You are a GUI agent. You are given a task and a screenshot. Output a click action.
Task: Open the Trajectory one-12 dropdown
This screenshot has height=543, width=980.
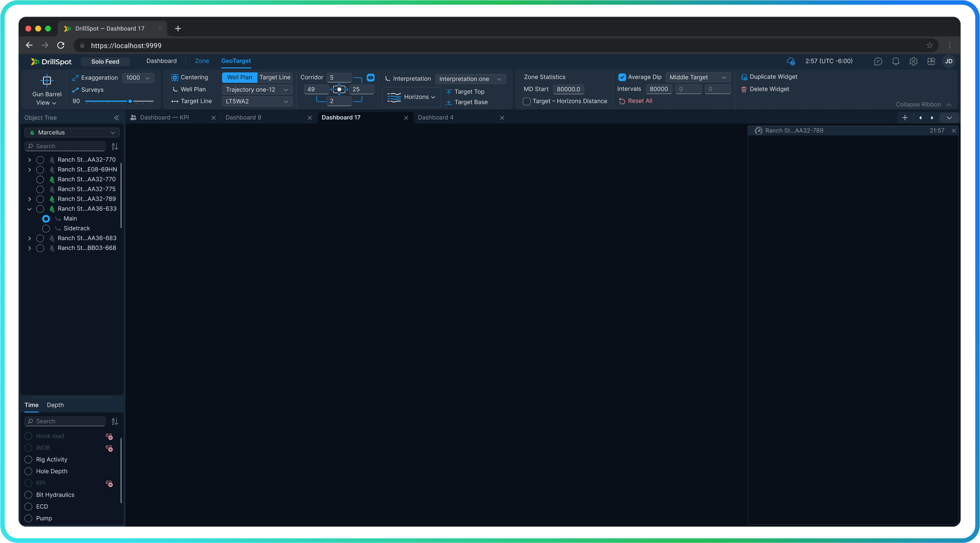[257, 90]
